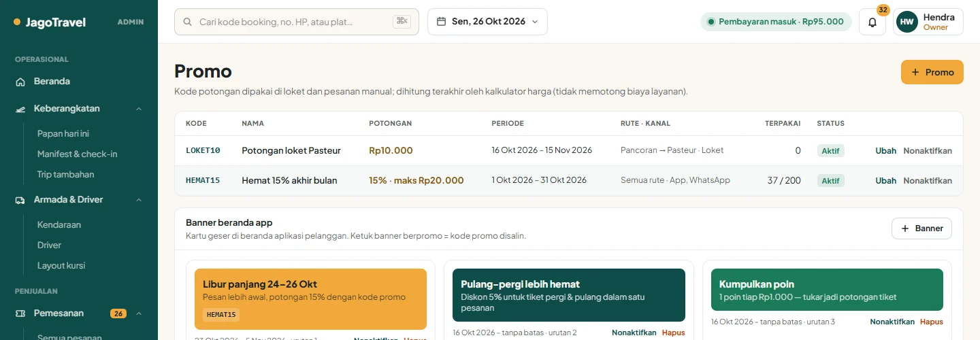Click the Aktif status of HEMAT15

pos(830,181)
